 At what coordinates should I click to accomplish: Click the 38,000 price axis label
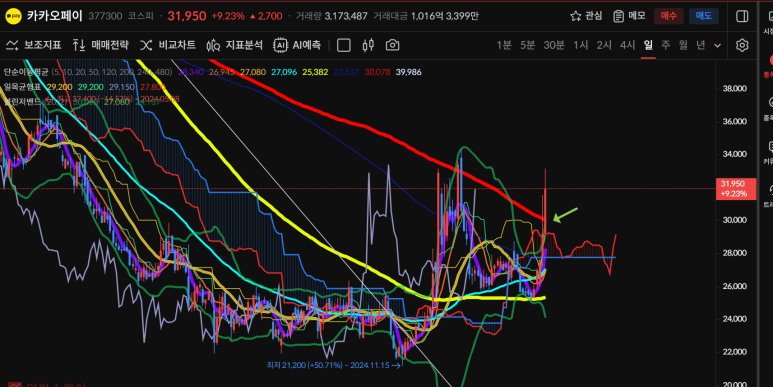point(735,89)
